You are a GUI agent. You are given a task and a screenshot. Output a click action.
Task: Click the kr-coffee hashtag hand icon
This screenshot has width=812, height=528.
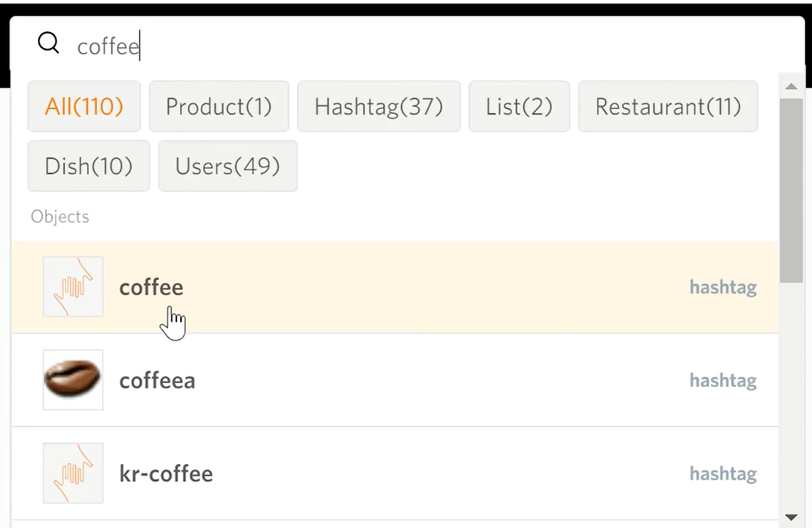[x=73, y=473]
